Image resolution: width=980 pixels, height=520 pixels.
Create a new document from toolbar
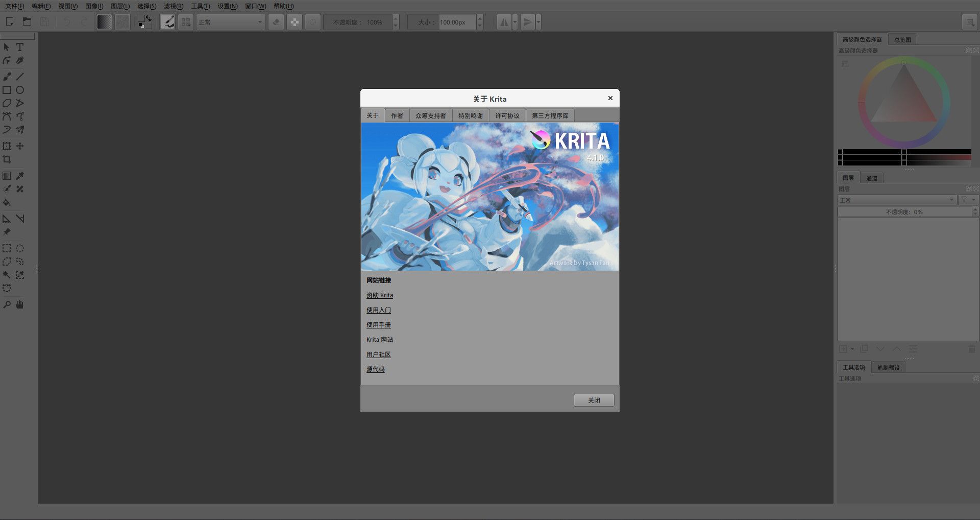point(9,22)
